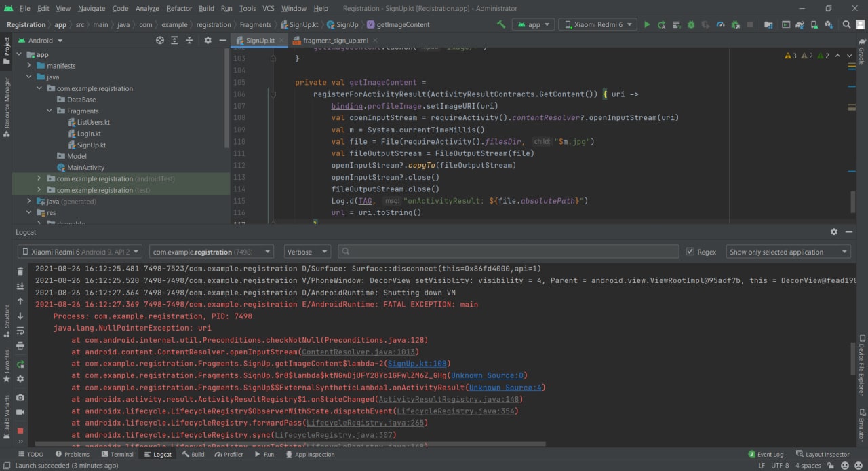868x471 pixels.
Task: Run the app with green play icon
Action: pos(646,24)
